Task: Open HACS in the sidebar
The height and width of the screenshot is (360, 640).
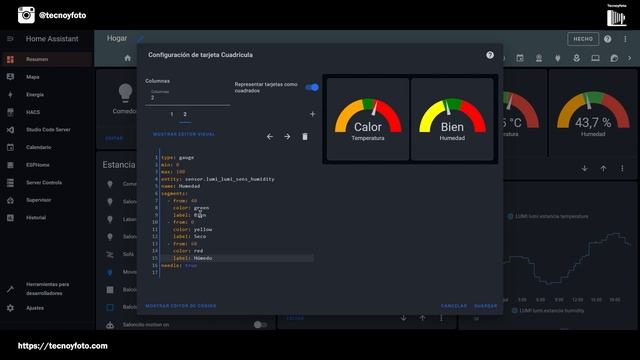Action: click(x=47, y=112)
